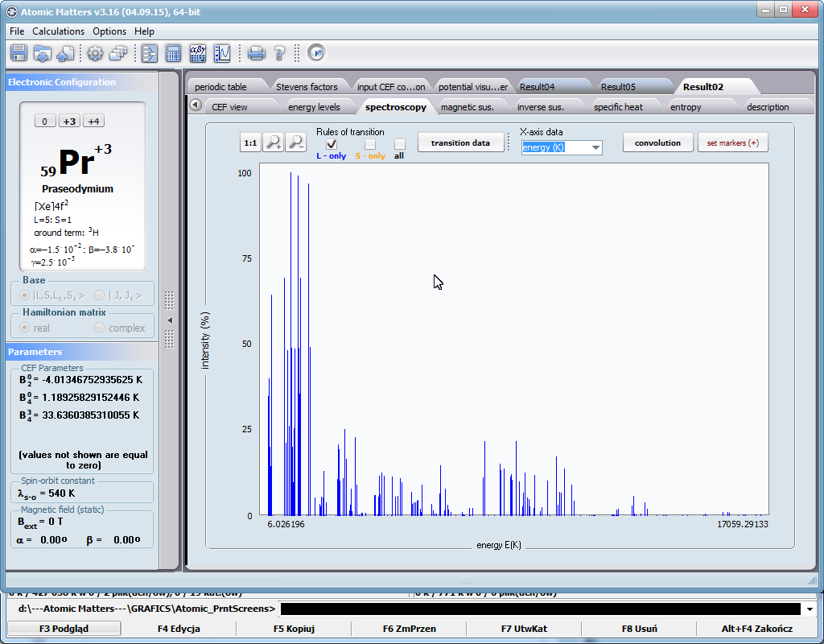Screen dimensions: 824x644
Task: Select the α,β,γ parameters icon
Action: 198,53
